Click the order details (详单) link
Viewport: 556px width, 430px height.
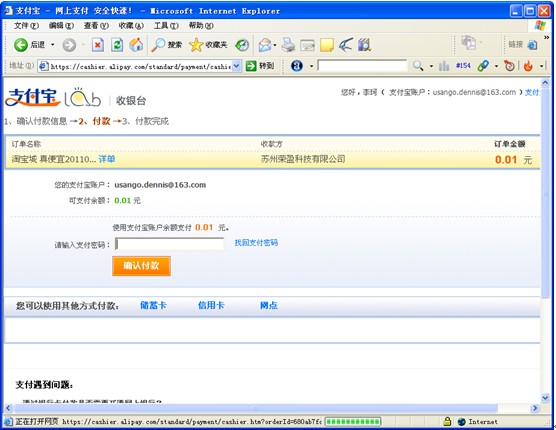107,159
